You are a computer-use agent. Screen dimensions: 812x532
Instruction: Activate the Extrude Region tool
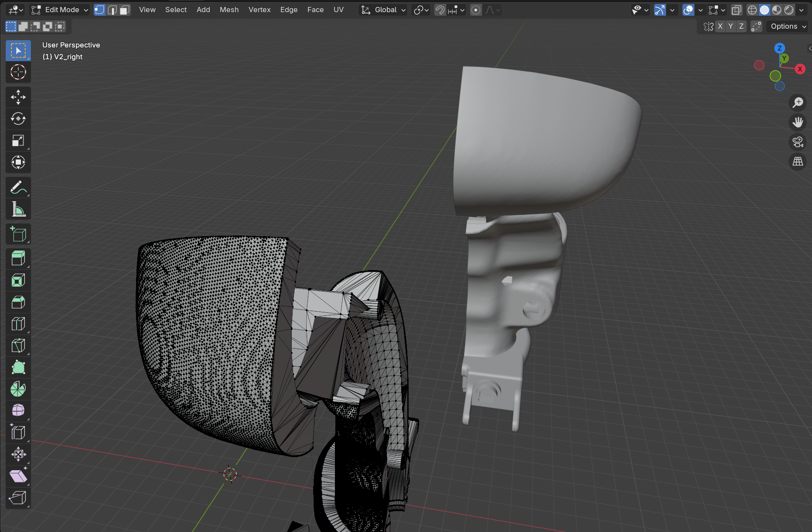click(x=18, y=258)
